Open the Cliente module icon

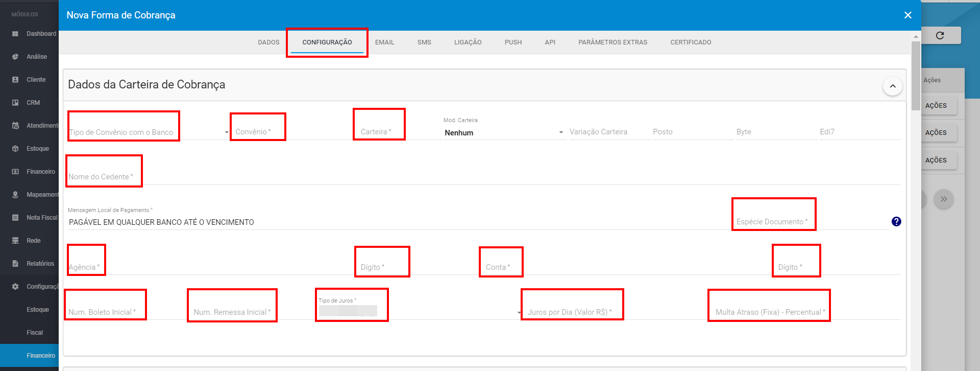tap(15, 80)
